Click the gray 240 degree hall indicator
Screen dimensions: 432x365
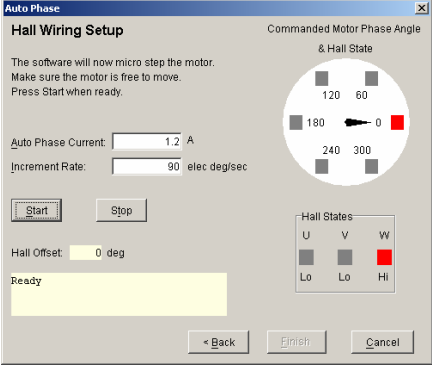click(x=322, y=166)
